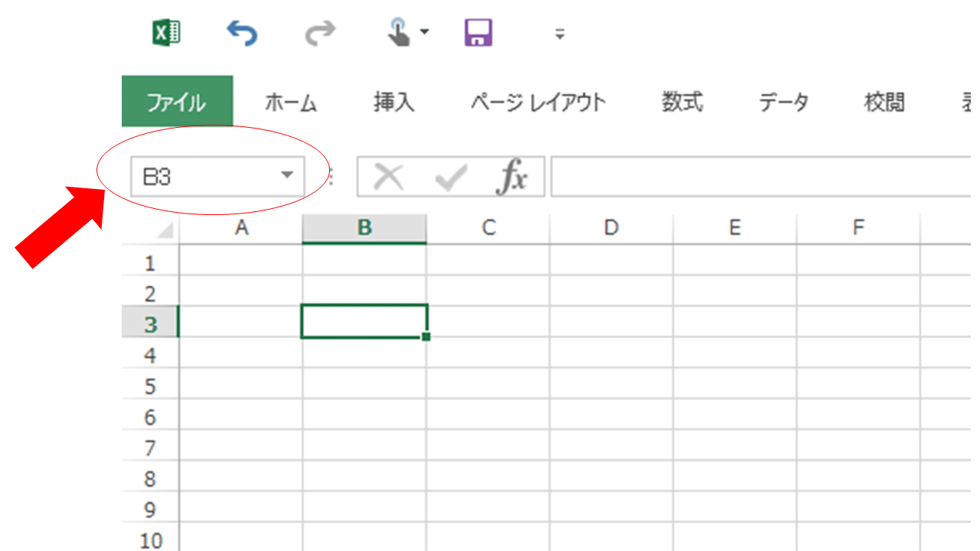
Task: Toggle touch/mouse mode icon
Action: (x=400, y=33)
